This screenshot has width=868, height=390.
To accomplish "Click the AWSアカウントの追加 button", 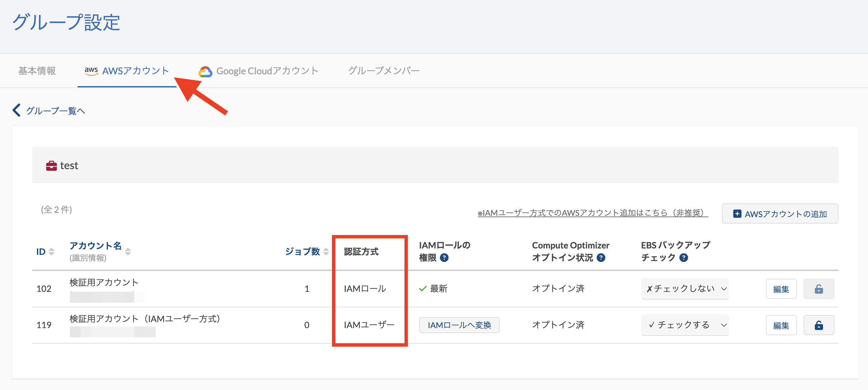I will [x=780, y=214].
